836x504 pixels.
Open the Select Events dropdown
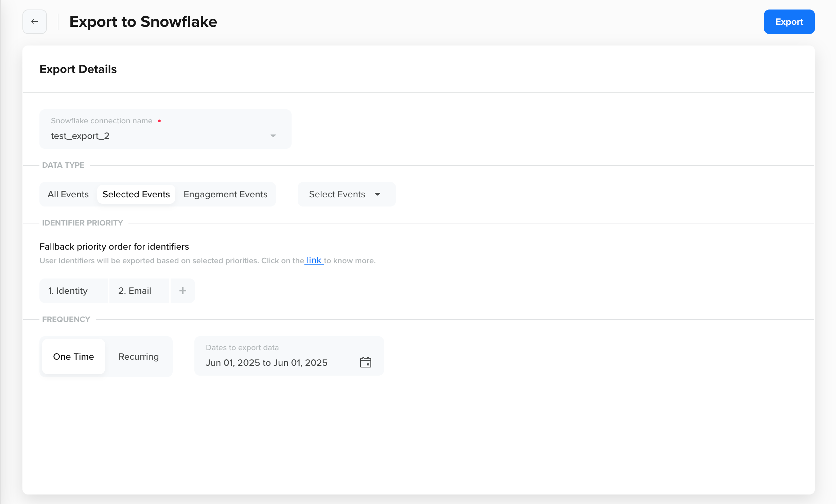coord(337,194)
